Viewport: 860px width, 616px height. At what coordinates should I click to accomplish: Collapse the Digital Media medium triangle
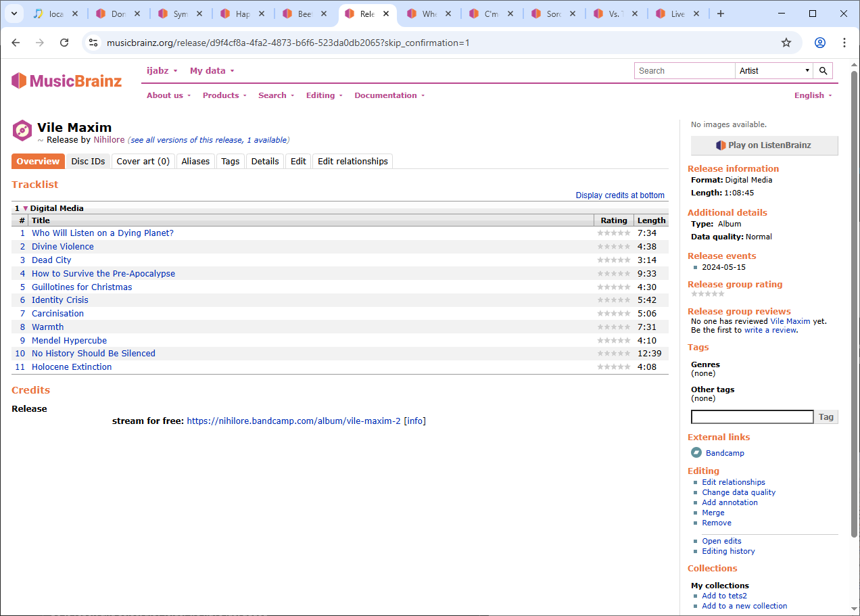pos(26,208)
